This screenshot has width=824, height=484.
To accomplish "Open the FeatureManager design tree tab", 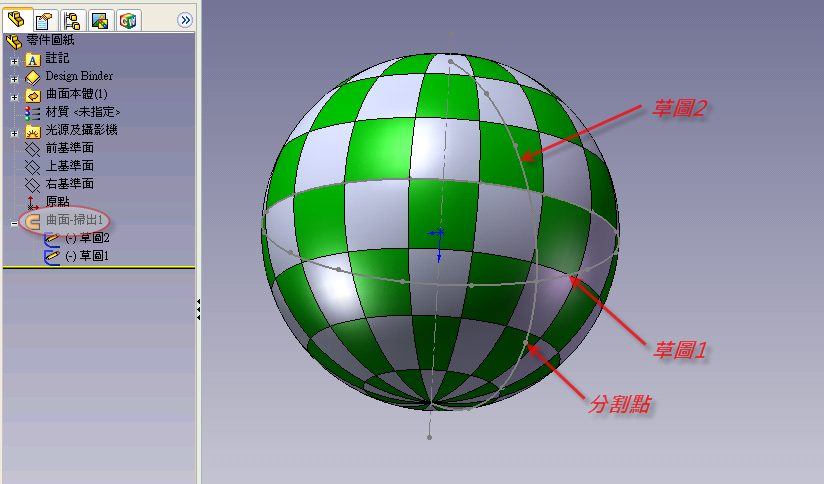I will [17, 19].
